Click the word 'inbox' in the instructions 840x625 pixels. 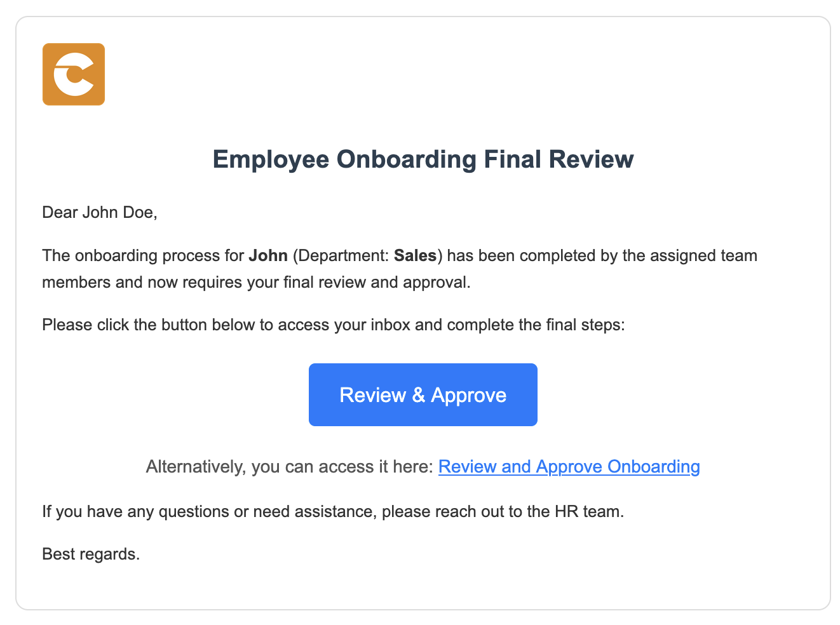tap(390, 325)
